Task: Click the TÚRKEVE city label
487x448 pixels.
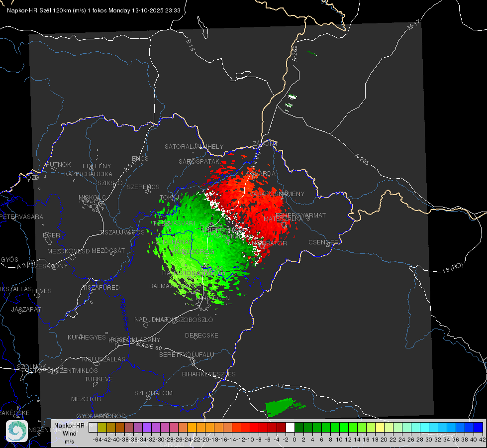Action: [98, 379]
